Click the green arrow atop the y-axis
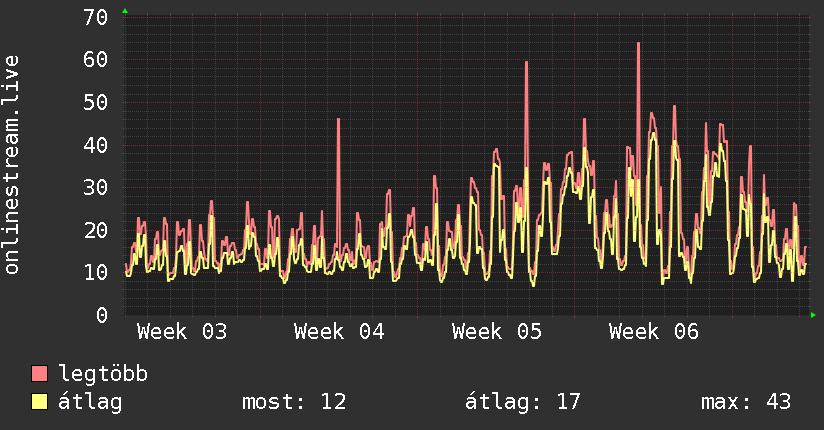Screen dimensions: 824x430 coord(124,11)
